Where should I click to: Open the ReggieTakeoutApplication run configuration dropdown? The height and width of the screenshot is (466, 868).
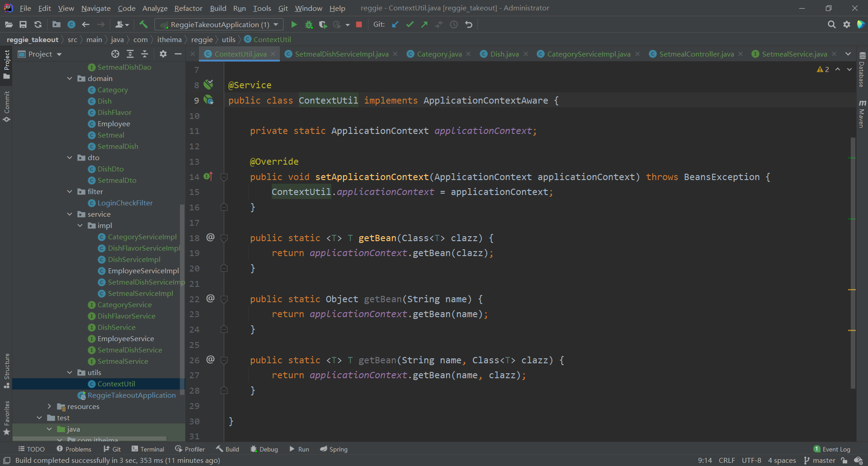coord(219,24)
